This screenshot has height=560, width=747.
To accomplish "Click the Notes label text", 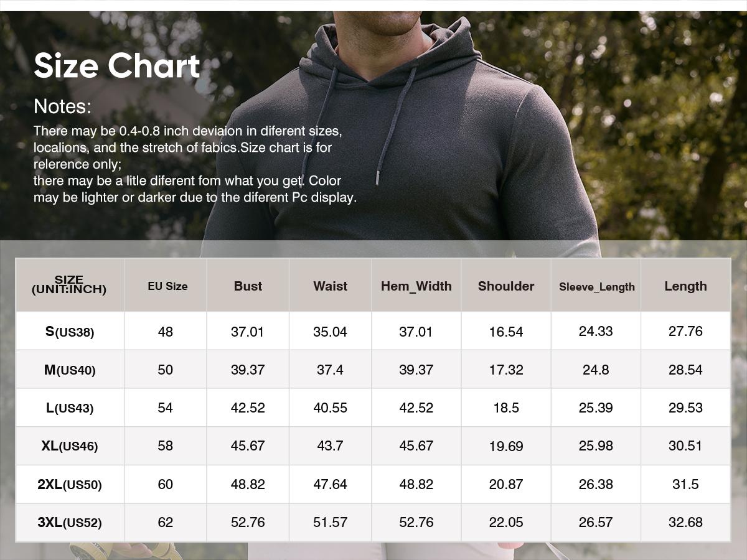I will [62, 106].
